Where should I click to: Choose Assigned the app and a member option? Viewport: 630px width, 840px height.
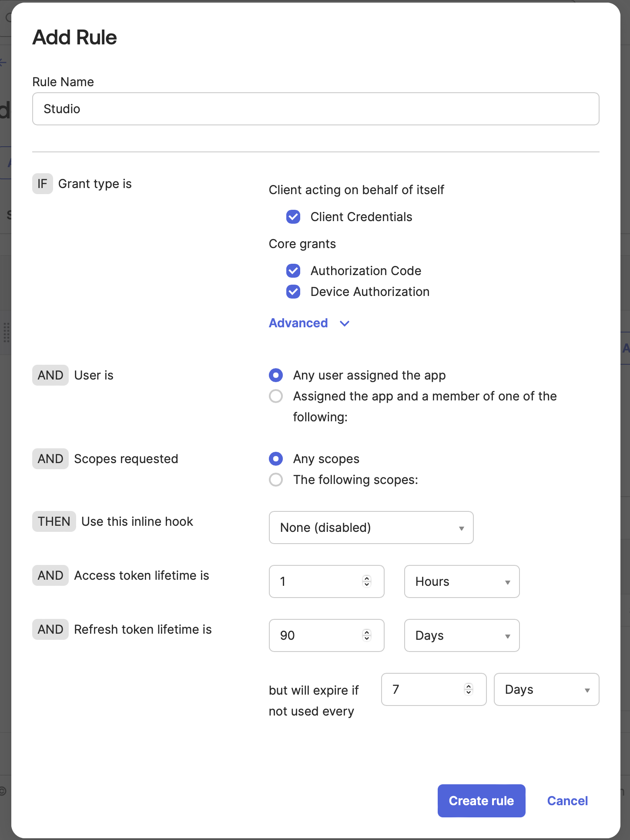pyautogui.click(x=275, y=396)
